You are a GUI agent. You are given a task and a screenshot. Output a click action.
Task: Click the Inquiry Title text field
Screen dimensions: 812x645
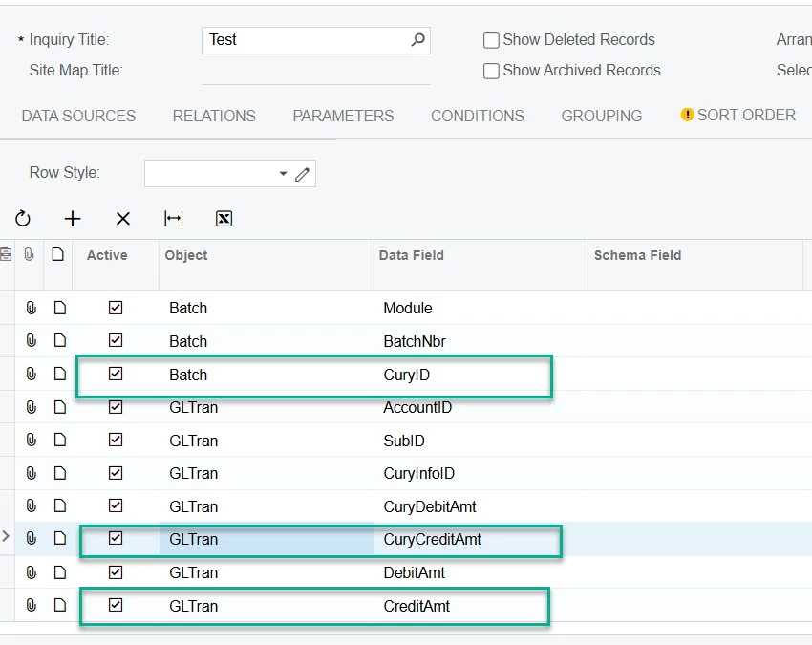pos(306,40)
